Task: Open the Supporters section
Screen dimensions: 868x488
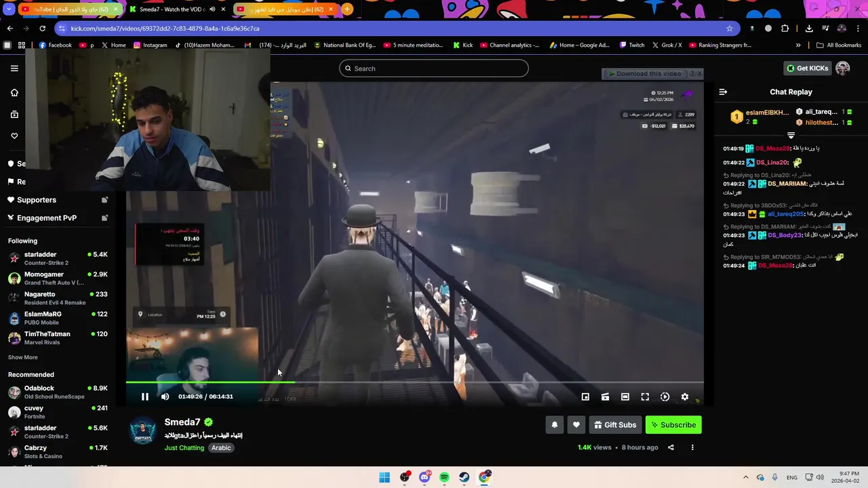Action: tap(37, 200)
